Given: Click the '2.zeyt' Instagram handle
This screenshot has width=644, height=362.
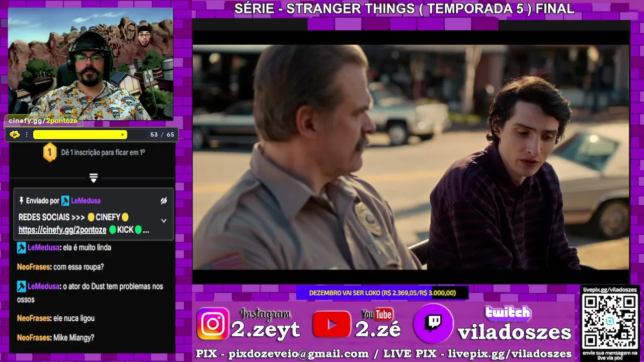Looking at the screenshot, I should pos(266,329).
